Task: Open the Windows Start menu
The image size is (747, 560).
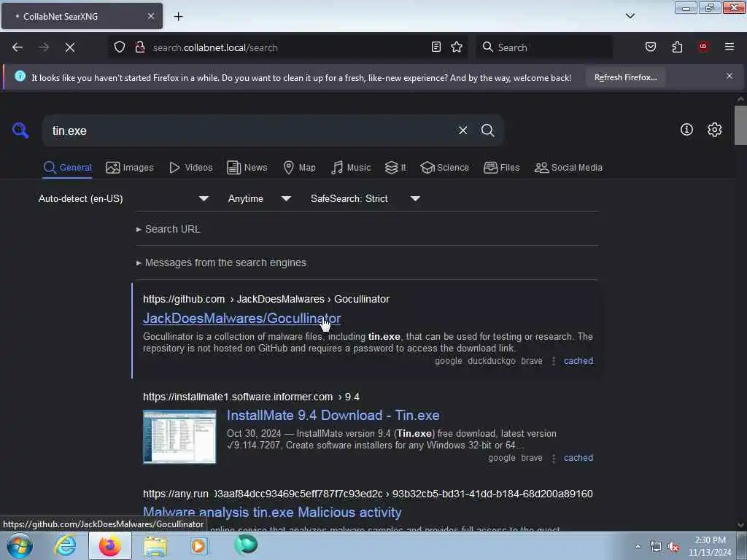Action: (20, 545)
